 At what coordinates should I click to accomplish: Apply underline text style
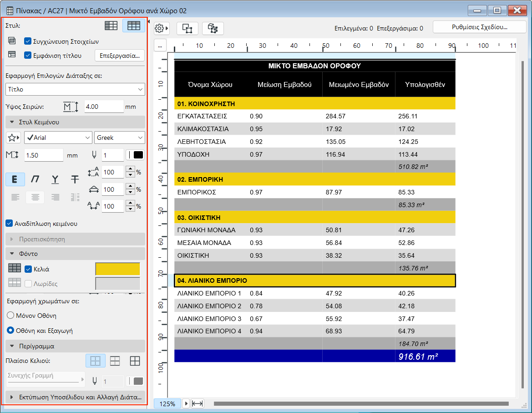[55, 179]
